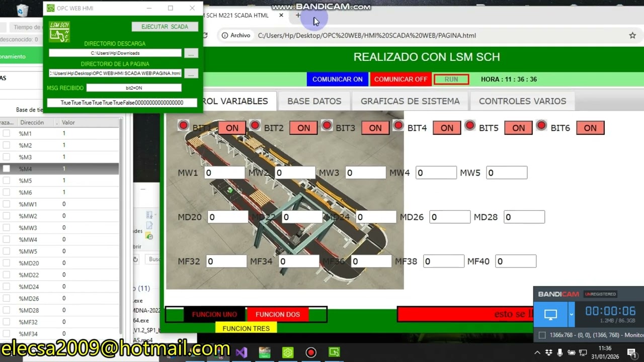Check the %MF32 row checkbox
Screen dimensions: 644x362
click(7, 322)
